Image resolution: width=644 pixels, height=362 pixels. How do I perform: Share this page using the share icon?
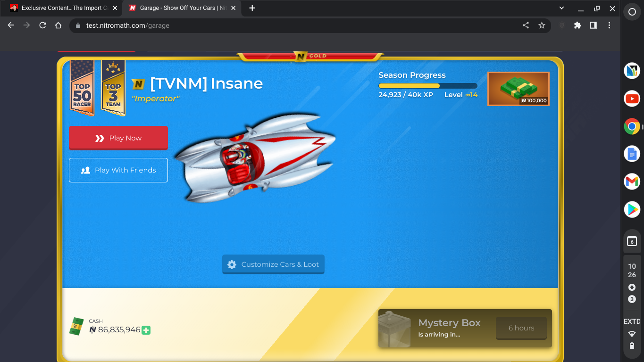click(x=526, y=25)
